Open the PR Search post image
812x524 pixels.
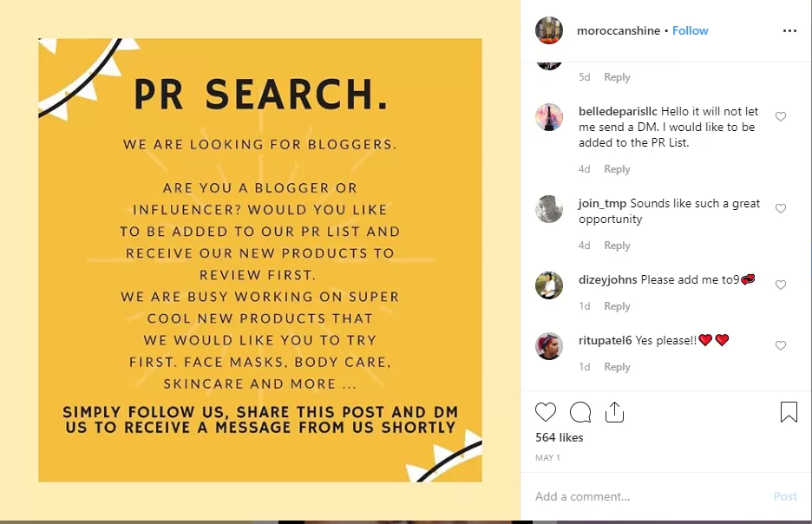[260, 260]
